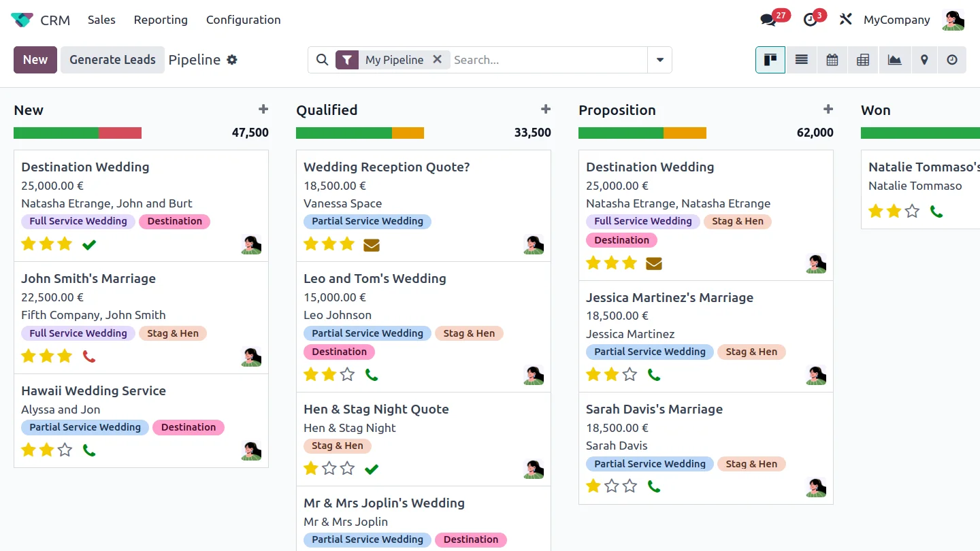Remove the My Pipeline filter
Screen dimensions: 980x551
[x=437, y=59]
